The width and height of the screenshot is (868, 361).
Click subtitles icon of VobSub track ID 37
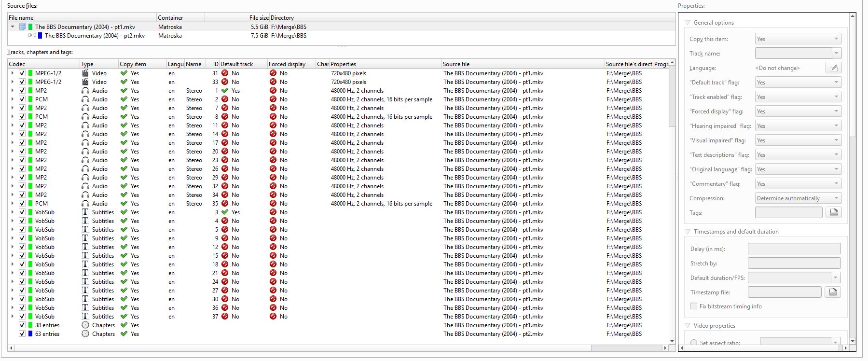click(85, 317)
